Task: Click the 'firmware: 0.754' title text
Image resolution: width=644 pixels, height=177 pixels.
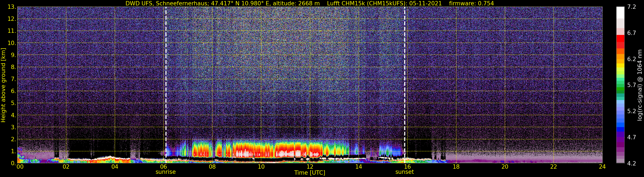Action: (472, 3)
